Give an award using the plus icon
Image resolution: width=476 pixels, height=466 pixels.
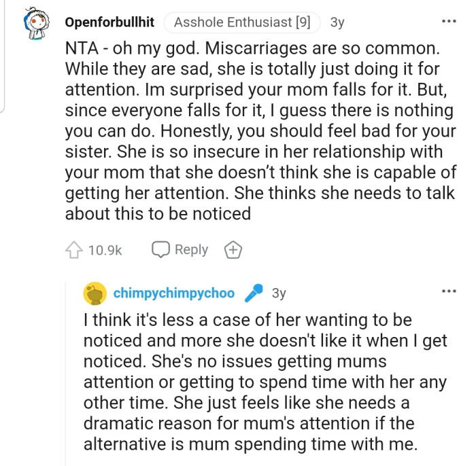(233, 250)
